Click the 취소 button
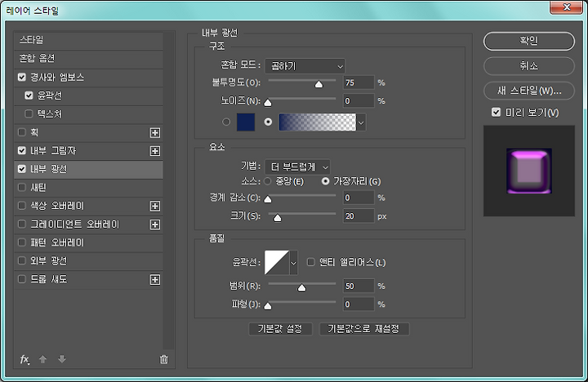 coord(528,66)
